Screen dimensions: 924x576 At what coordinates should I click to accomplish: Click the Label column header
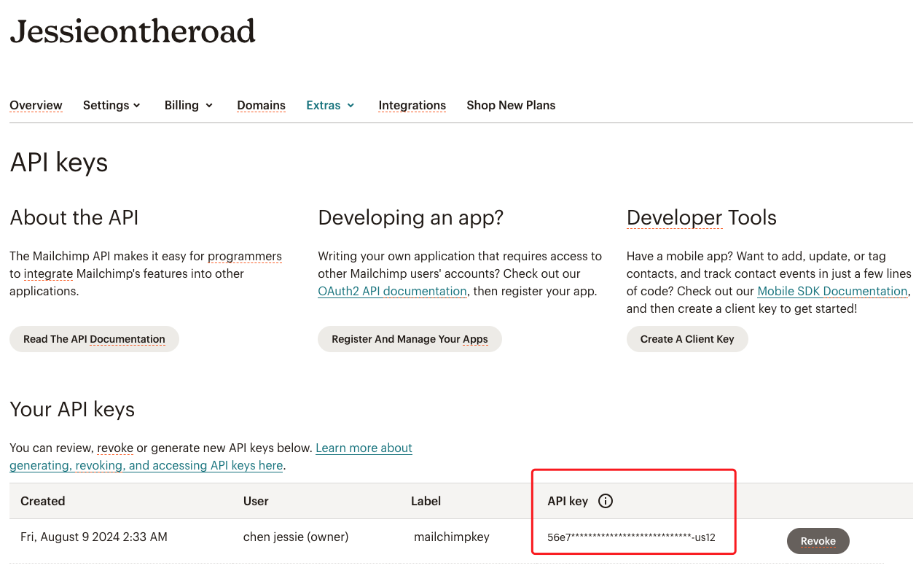point(426,501)
